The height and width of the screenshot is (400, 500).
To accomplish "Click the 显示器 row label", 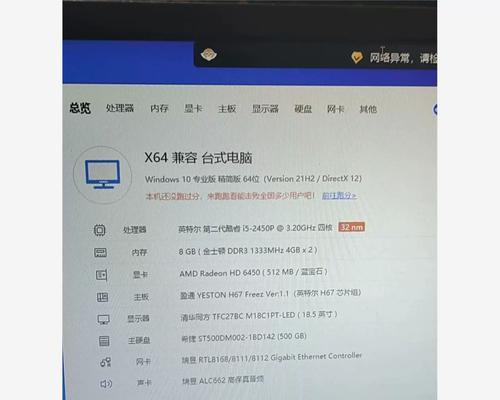I will coord(138,318).
